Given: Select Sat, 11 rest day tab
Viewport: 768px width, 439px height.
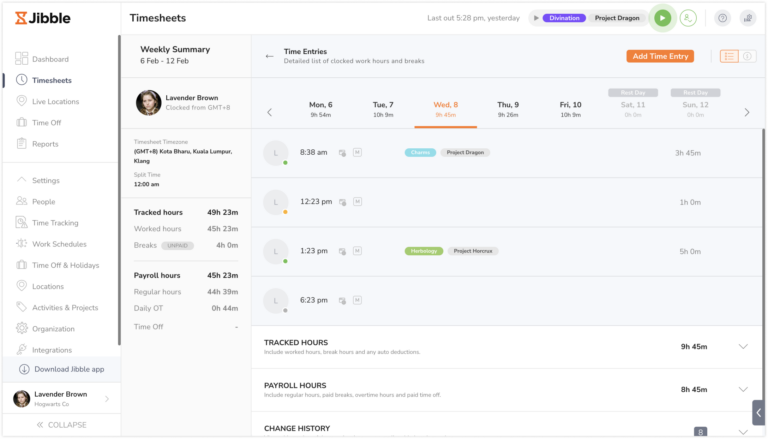Looking at the screenshot, I should pos(633,105).
